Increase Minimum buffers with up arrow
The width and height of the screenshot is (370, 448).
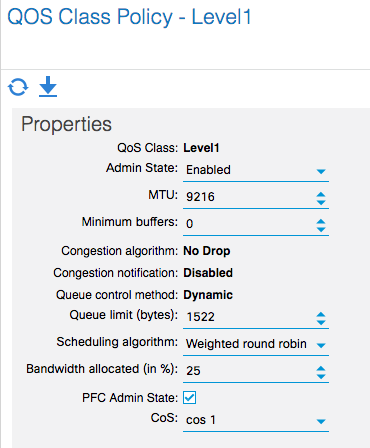(321, 222)
